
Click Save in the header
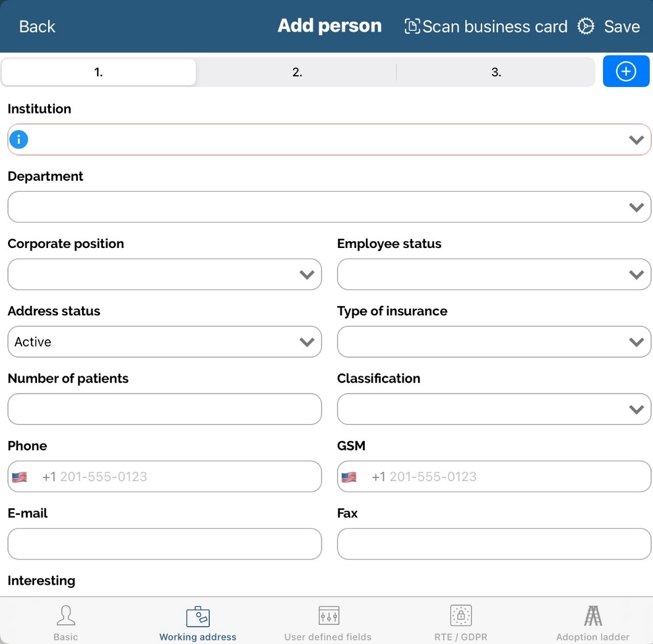pos(622,27)
